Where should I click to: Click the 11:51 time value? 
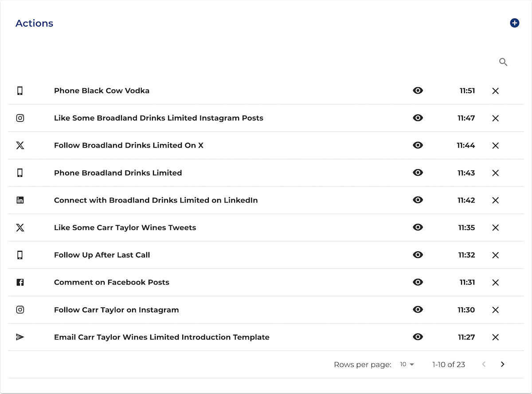467,91
